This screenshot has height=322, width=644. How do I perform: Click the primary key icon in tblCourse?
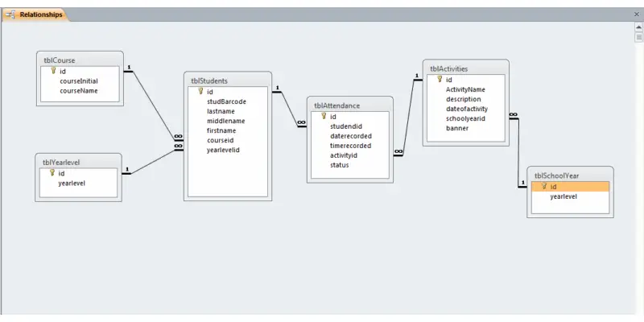(x=53, y=71)
